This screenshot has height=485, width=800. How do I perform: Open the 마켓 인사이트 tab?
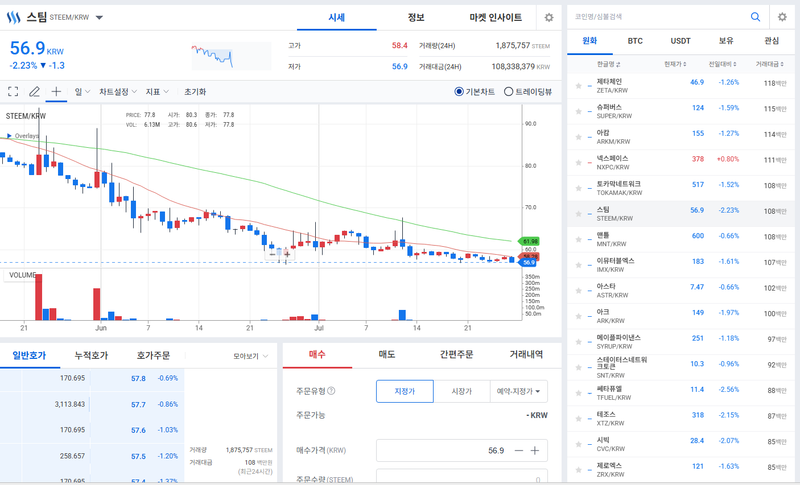495,17
